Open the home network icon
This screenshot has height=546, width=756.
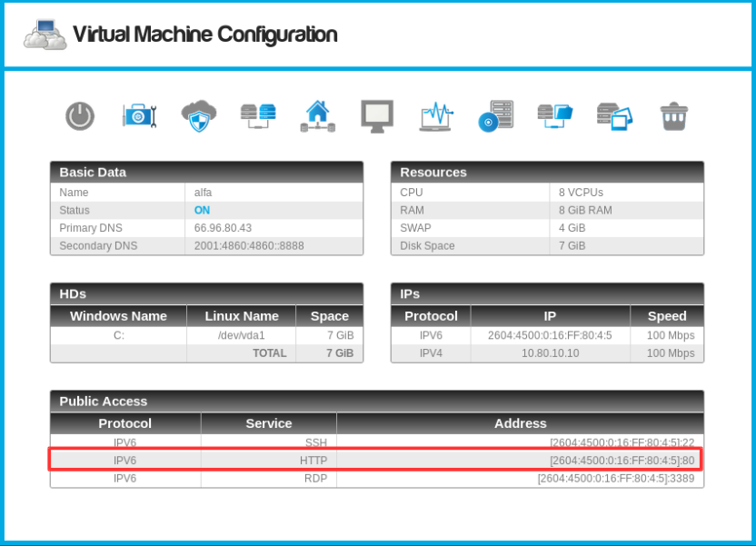tap(318, 116)
